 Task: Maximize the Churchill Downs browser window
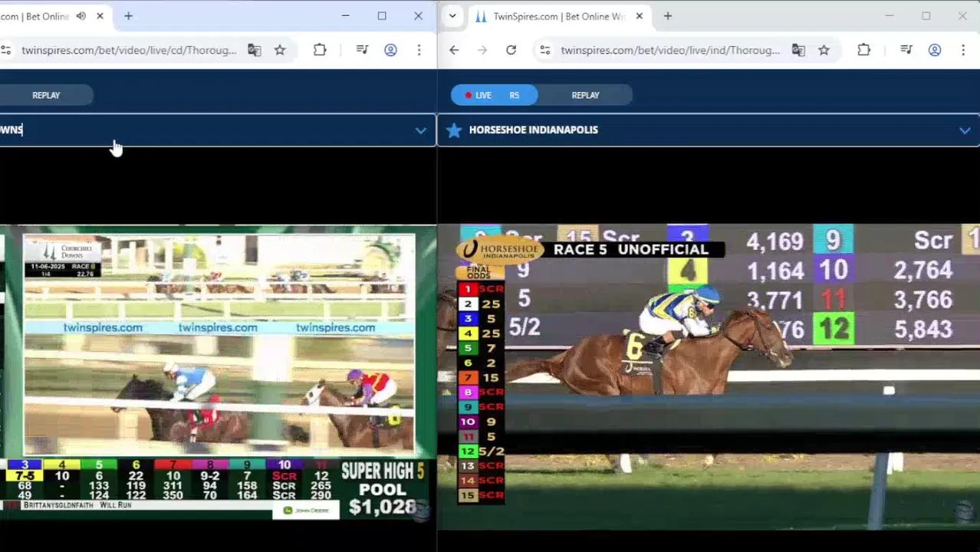click(x=382, y=16)
